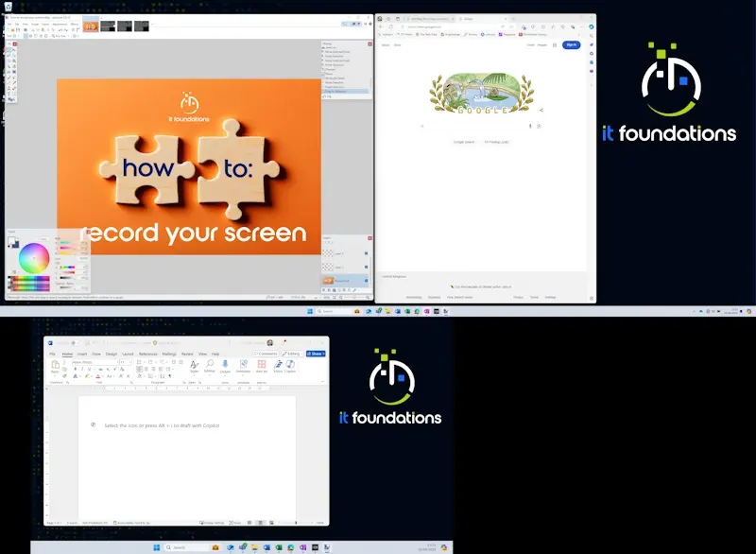
Task: Click the share icon beside Google Doodle
Action: (541, 110)
